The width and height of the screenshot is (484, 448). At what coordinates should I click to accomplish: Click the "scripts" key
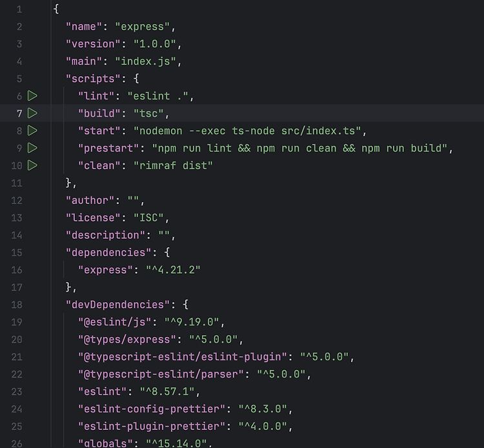pos(93,79)
